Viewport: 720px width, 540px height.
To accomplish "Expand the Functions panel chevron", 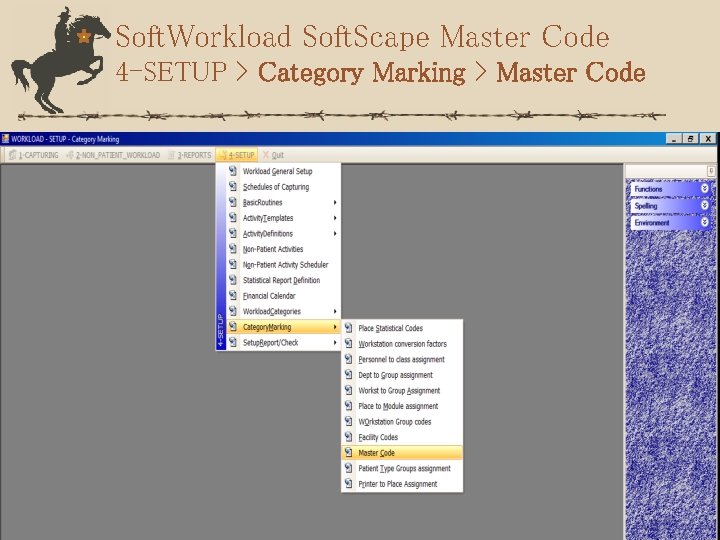I will click(x=704, y=189).
